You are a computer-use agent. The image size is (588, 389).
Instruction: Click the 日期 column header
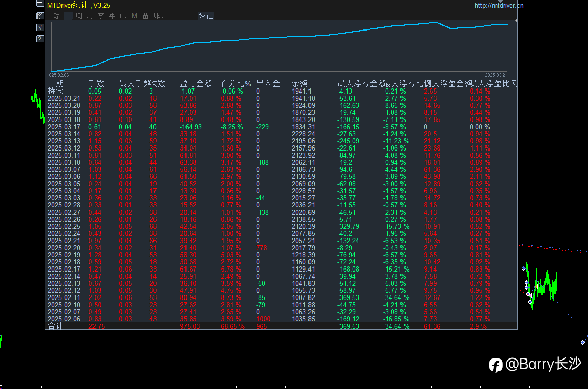56,83
